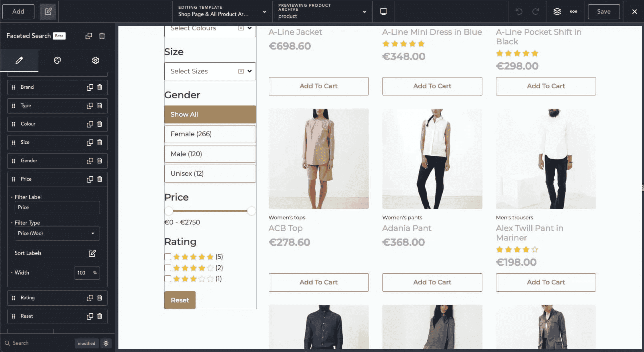Screen dimensions: 644x352
Task: Duplicate the Type filter item
Action: (x=90, y=105)
